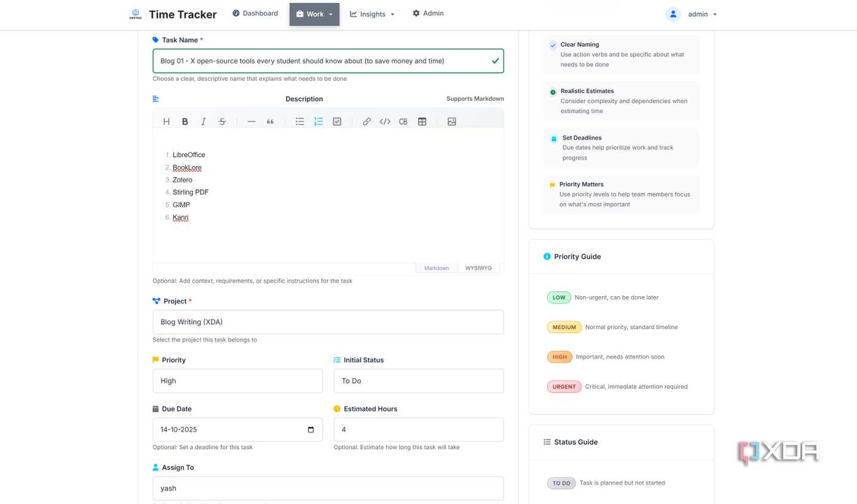This screenshot has height=504, width=857.
Task: Click the URGENT priority badge
Action: point(564,387)
